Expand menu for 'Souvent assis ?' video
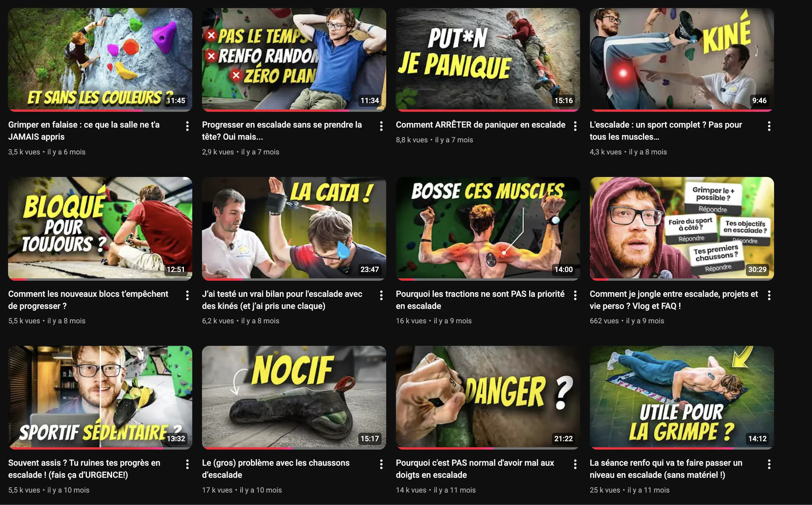This screenshot has height=505, width=812. point(187,464)
